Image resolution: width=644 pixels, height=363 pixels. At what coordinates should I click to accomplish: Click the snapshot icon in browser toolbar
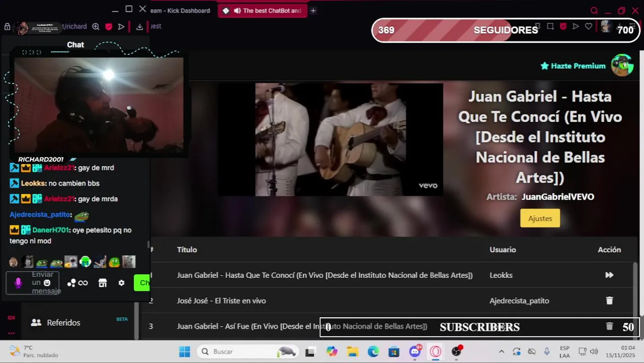pyautogui.click(x=550, y=26)
